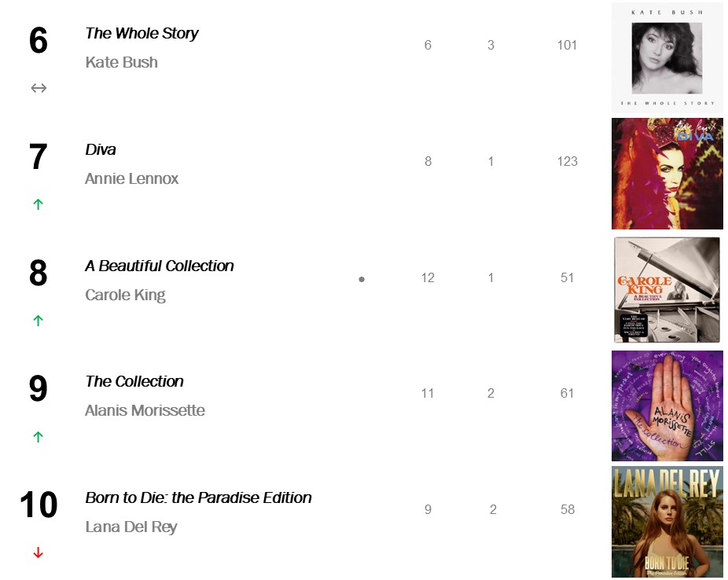
Task: Visit the Carole King artist link
Action: (125, 295)
